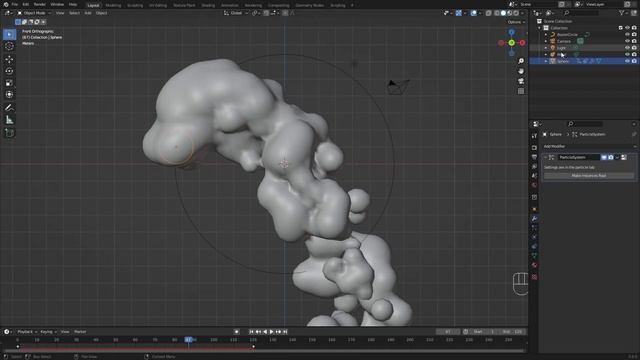
Task: Select the Scale tool
Action: coord(9,83)
